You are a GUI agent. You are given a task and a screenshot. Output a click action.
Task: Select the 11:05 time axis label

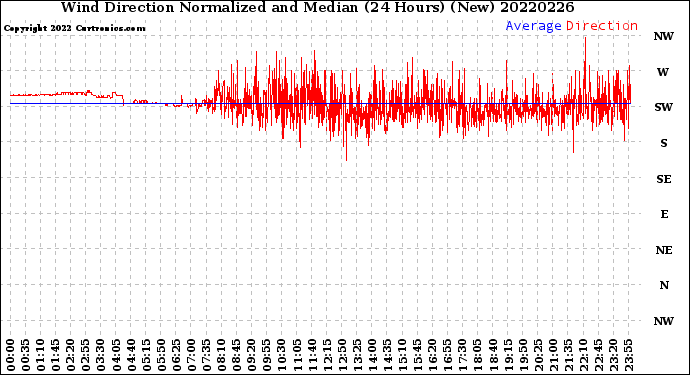click(x=297, y=355)
